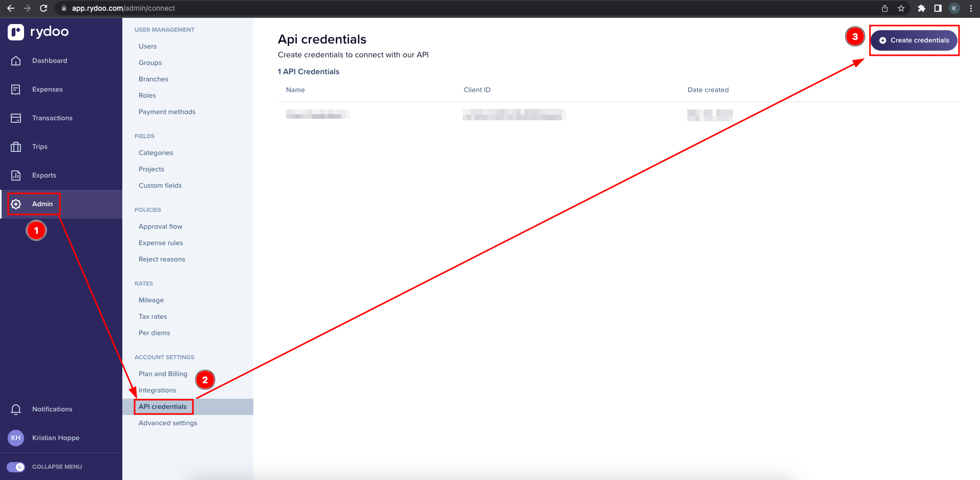The image size is (980, 480).
Task: Open the KH user avatar
Action: (x=16, y=438)
